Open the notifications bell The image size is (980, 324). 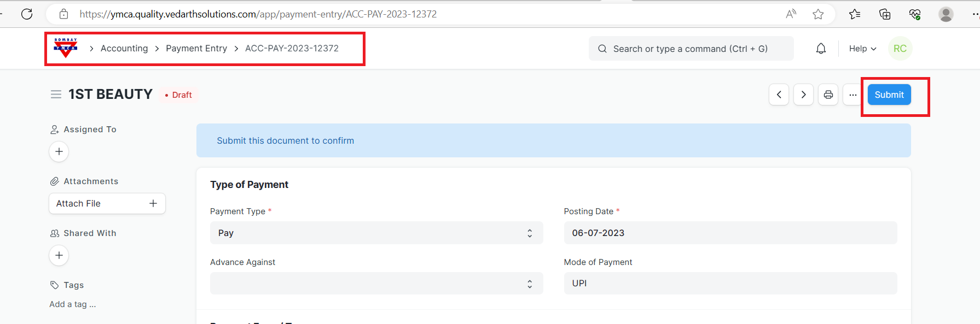821,49
